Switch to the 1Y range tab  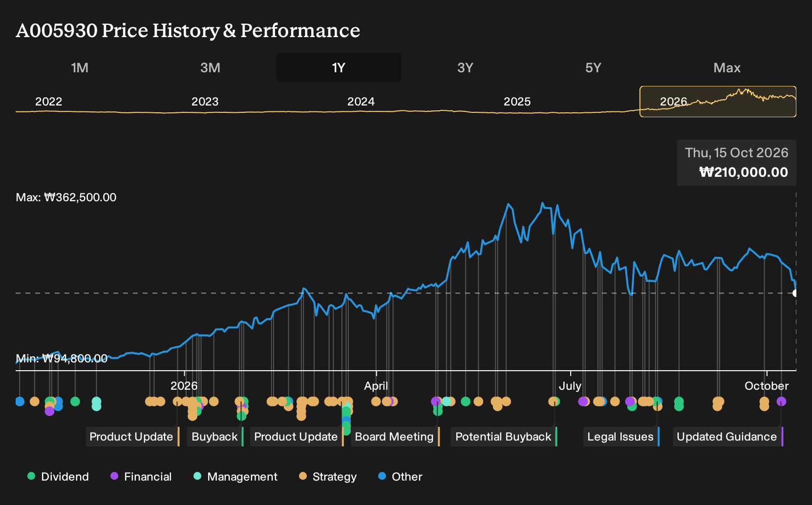click(x=339, y=67)
